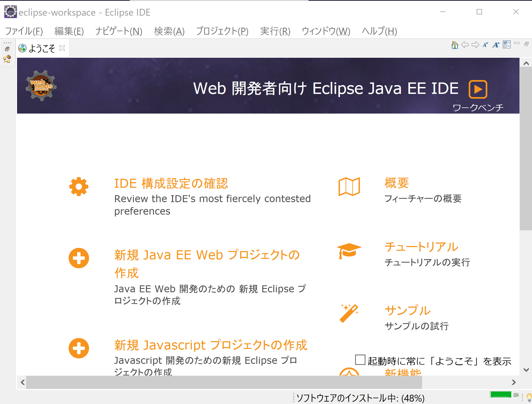This screenshot has width=532, height=404.
Task: Click the ワークベンチ label
Action: click(x=478, y=108)
